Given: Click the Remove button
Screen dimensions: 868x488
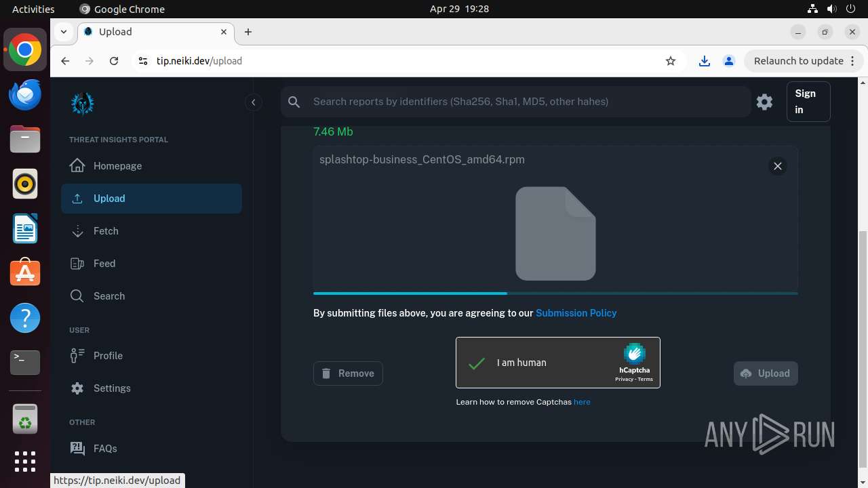Looking at the screenshot, I should click(x=348, y=373).
